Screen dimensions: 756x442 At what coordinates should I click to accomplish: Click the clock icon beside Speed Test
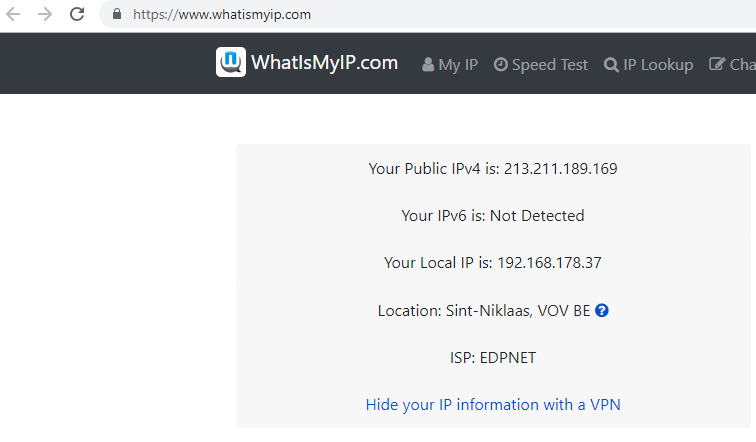501,64
